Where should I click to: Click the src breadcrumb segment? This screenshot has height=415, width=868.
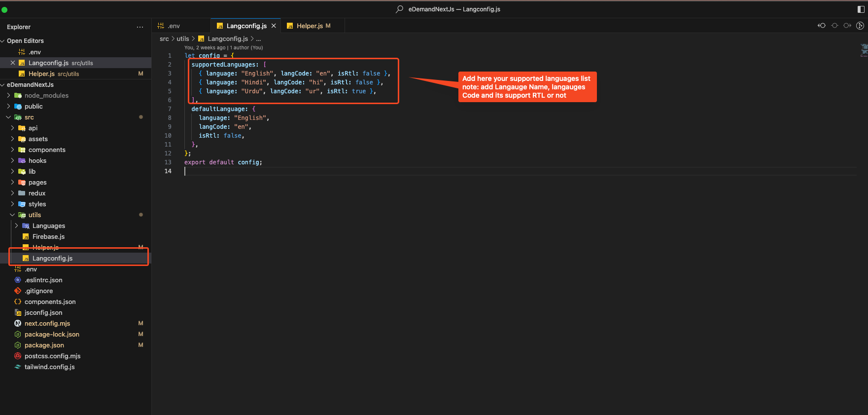(x=164, y=39)
